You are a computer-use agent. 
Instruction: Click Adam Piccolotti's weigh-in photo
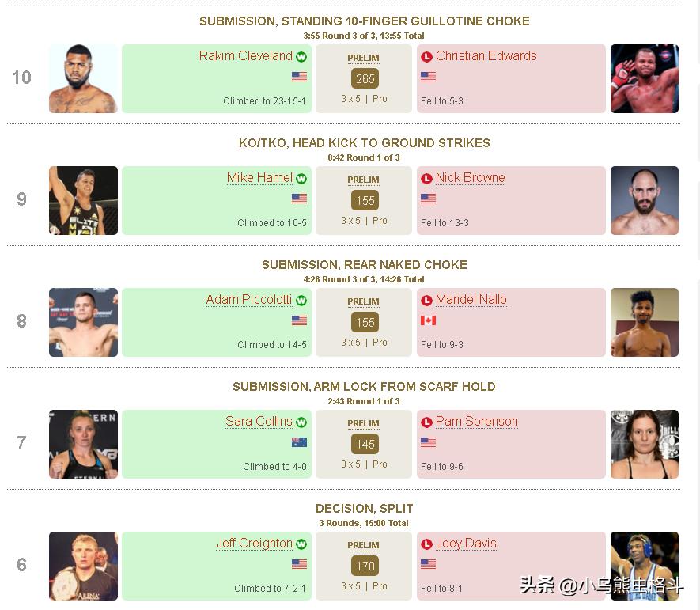[x=83, y=322]
